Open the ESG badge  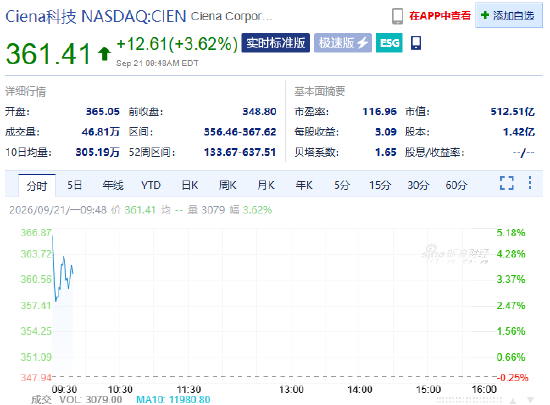(389, 43)
